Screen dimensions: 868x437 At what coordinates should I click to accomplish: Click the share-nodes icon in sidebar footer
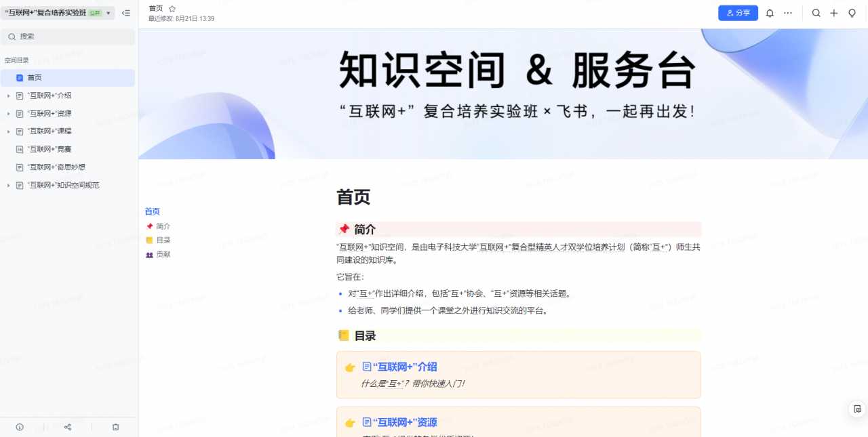click(x=68, y=427)
